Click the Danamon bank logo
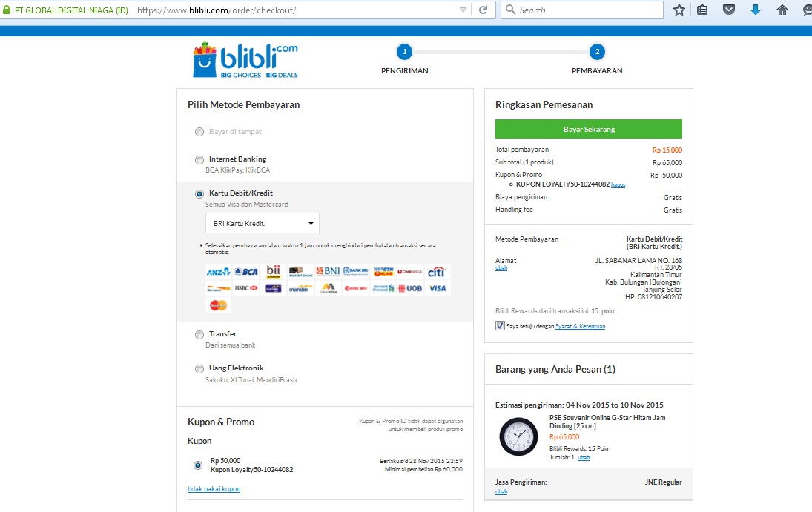Screen dimensions: 812x512 click(218, 288)
